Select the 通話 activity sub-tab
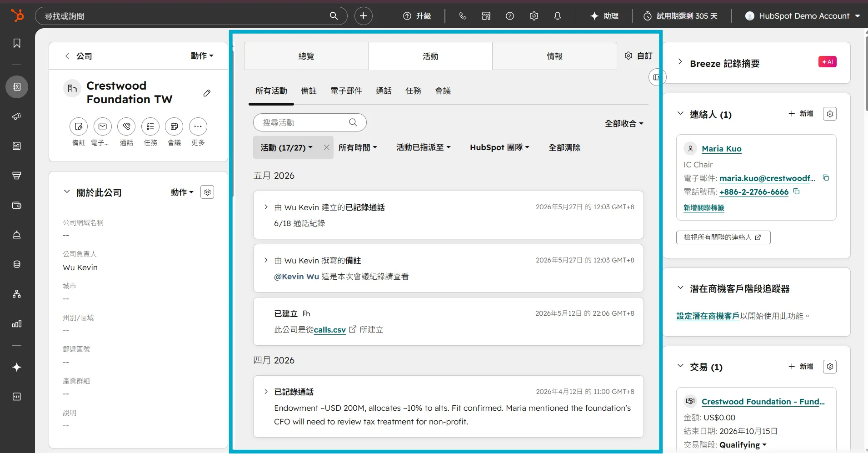 click(384, 91)
